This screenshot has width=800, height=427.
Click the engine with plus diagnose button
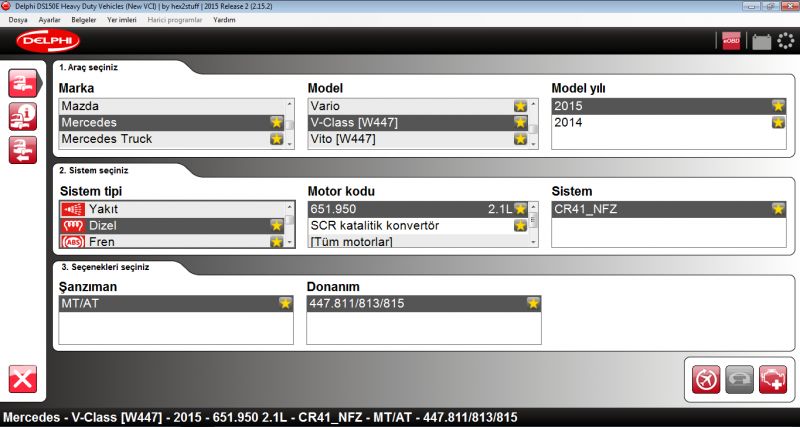[773, 380]
